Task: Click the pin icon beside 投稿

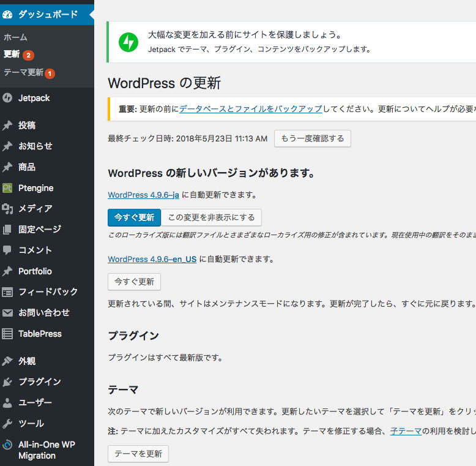Action: click(x=7, y=125)
